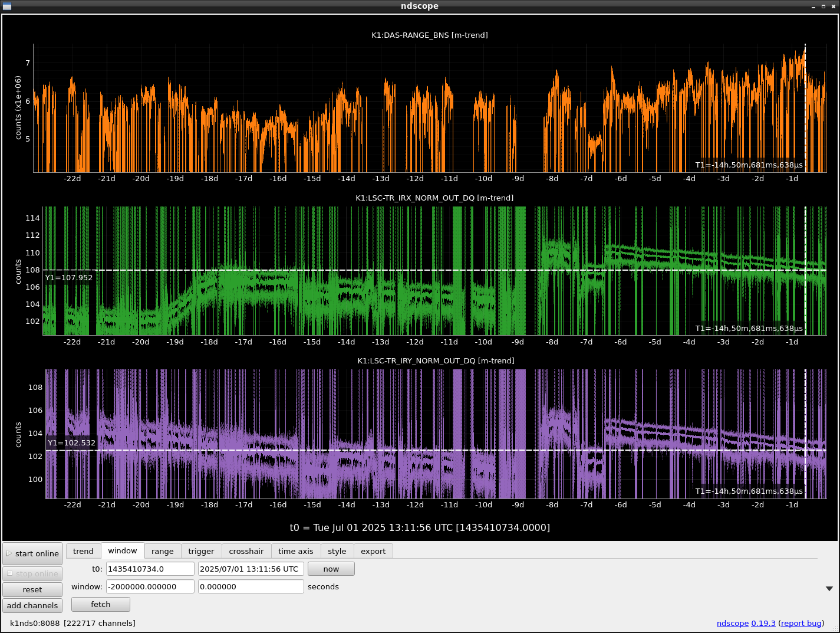
Task: Click the fetch button
Action: click(101, 604)
